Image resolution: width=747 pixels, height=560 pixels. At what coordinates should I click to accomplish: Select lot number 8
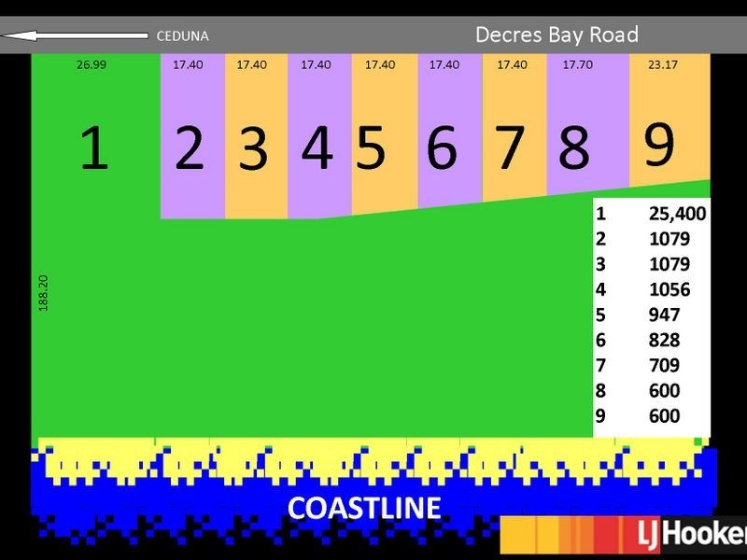(574, 147)
